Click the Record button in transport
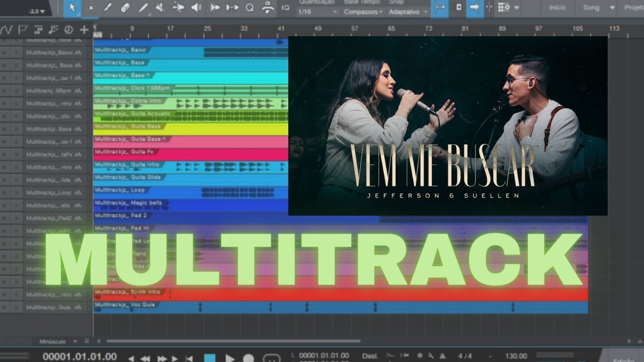This screenshot has width=644, height=362. pos(249,358)
